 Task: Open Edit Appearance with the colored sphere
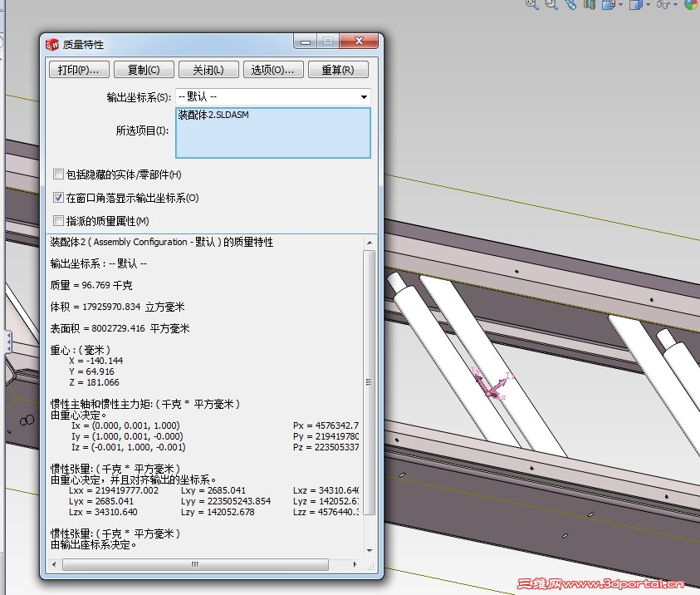[x=692, y=7]
